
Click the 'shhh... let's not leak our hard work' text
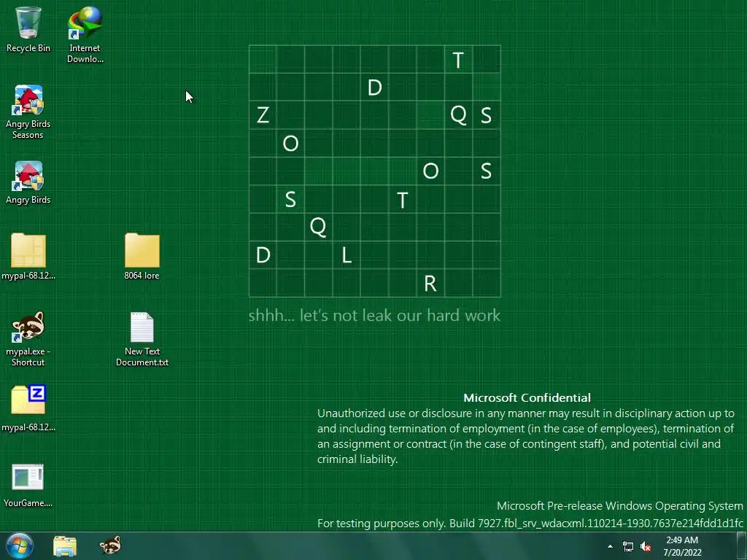pyautogui.click(x=374, y=315)
